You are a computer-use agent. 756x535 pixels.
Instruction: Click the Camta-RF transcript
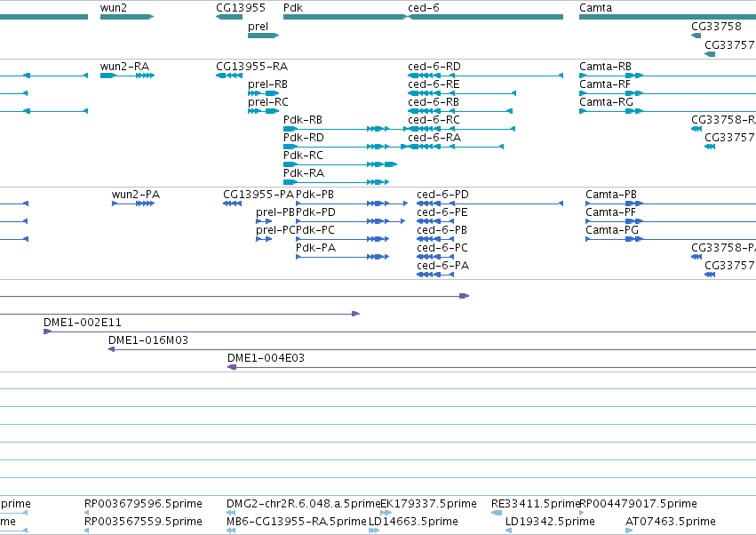tap(605, 84)
